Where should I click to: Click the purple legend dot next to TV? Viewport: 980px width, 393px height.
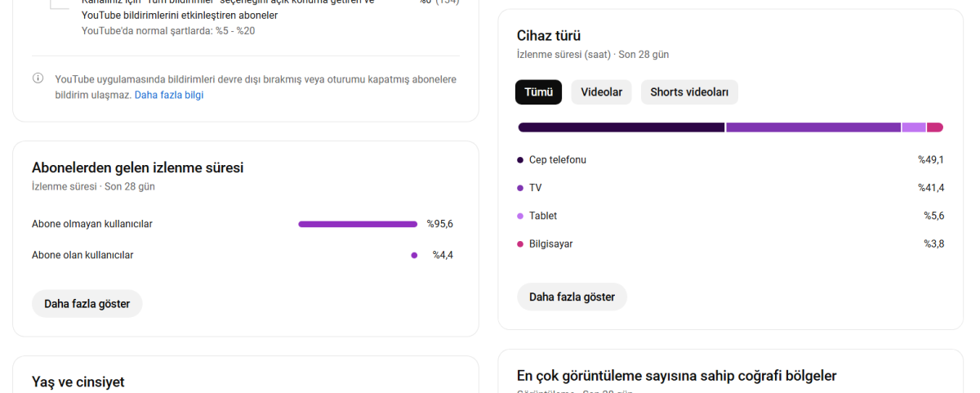(x=520, y=188)
